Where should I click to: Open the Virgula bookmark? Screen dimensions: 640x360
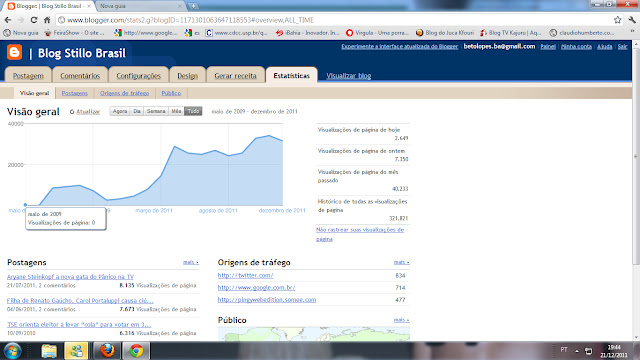[x=377, y=33]
